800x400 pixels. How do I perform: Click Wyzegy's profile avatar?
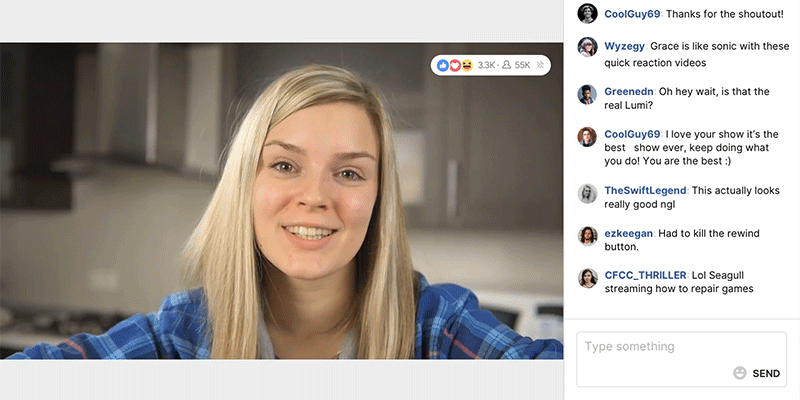pos(588,47)
